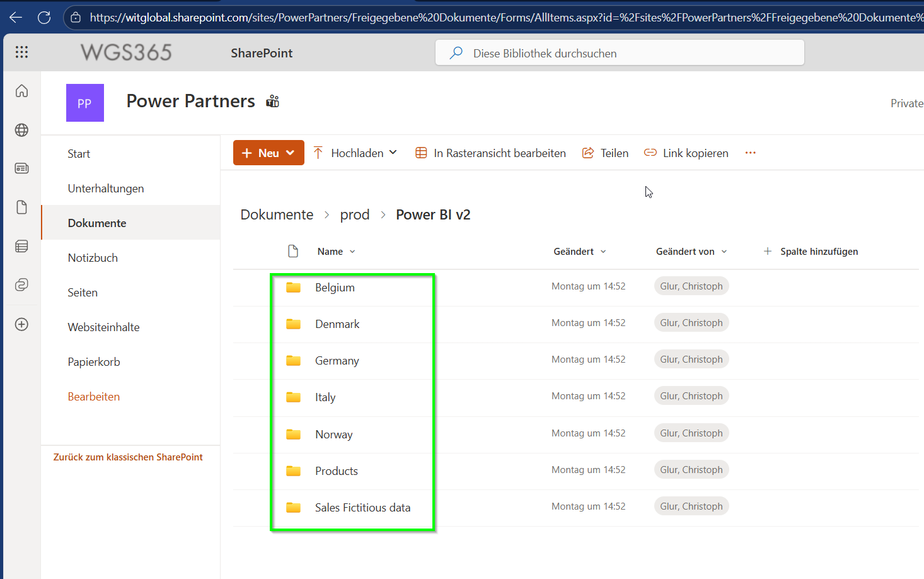924x579 pixels.
Task: Expand the Hochladen upload dropdown
Action: (355, 153)
